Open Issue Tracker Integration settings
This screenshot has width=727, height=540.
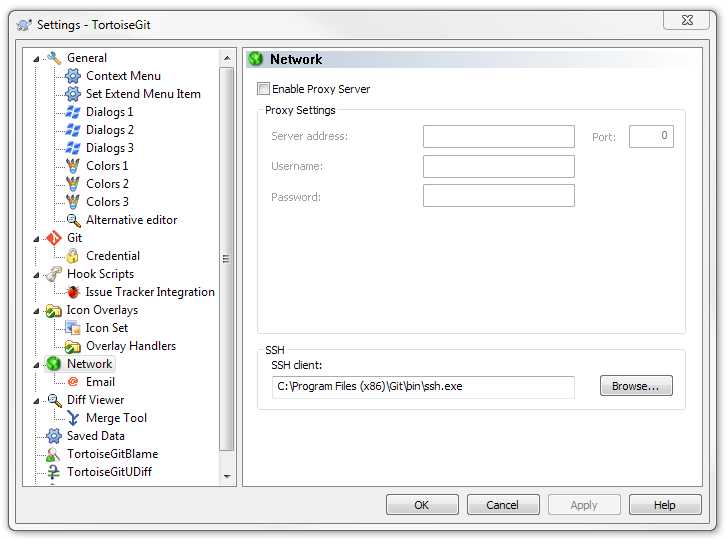[150, 292]
